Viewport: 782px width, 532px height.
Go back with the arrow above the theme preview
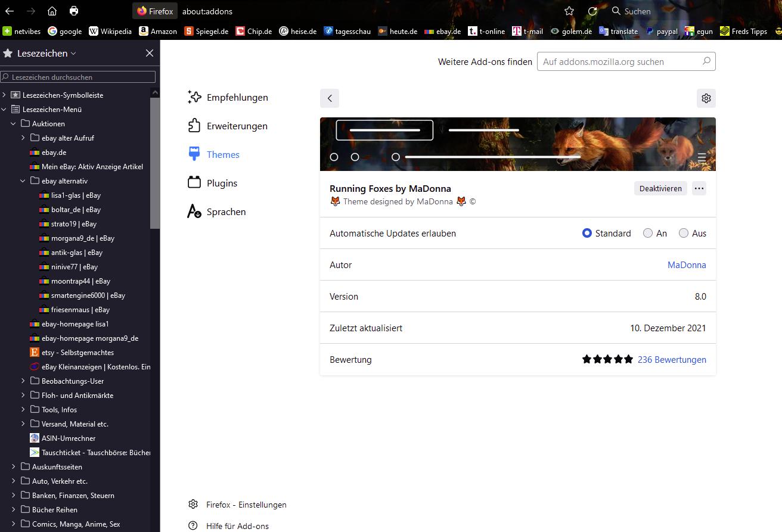click(x=330, y=98)
